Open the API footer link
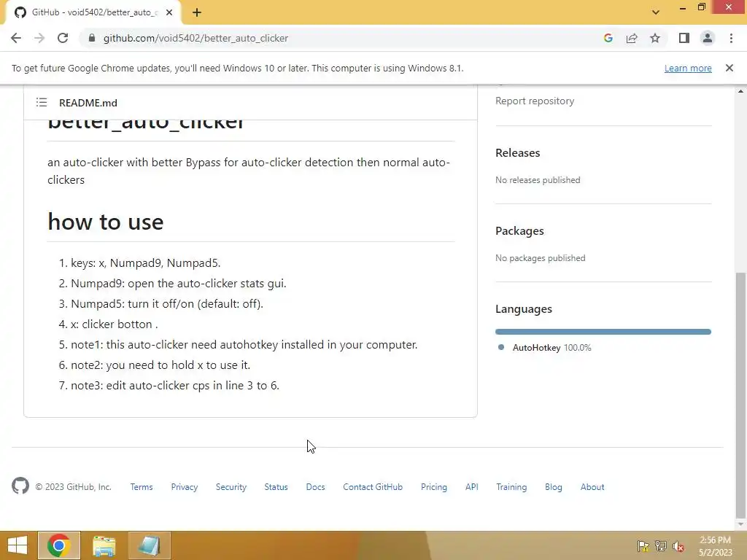This screenshot has height=560, width=747. [x=472, y=487]
